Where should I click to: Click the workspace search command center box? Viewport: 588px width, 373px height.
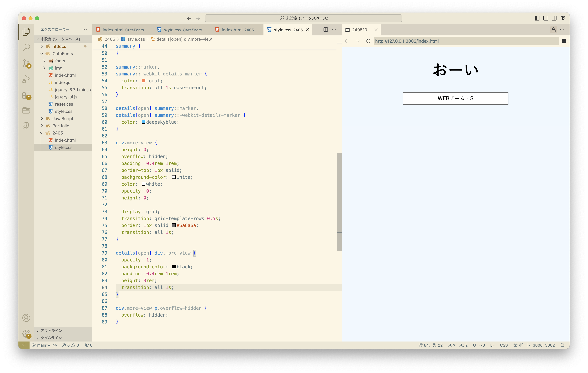pos(303,18)
